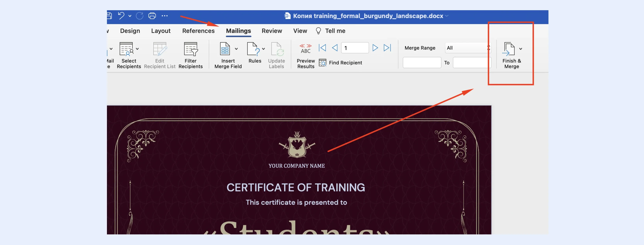
Task: Open the Merge Range All dropdown
Action: (x=468, y=48)
